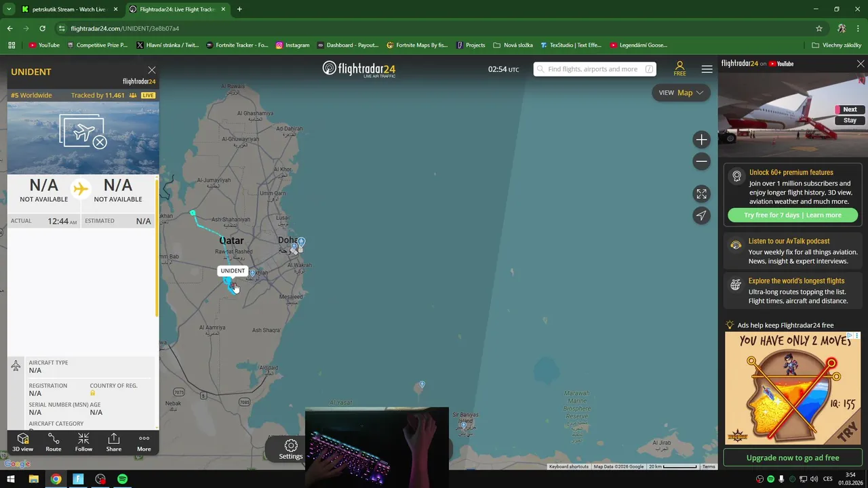Close the UNIDENT flight panel
The image size is (868, 488).
click(x=152, y=70)
